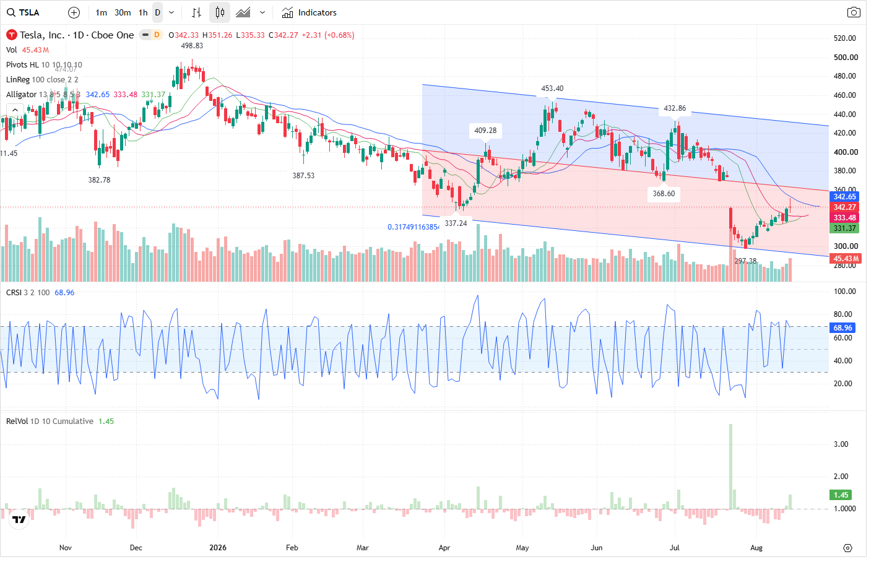Click the 498.83 pivot high label
This screenshot has width=879, height=588.
click(x=192, y=46)
